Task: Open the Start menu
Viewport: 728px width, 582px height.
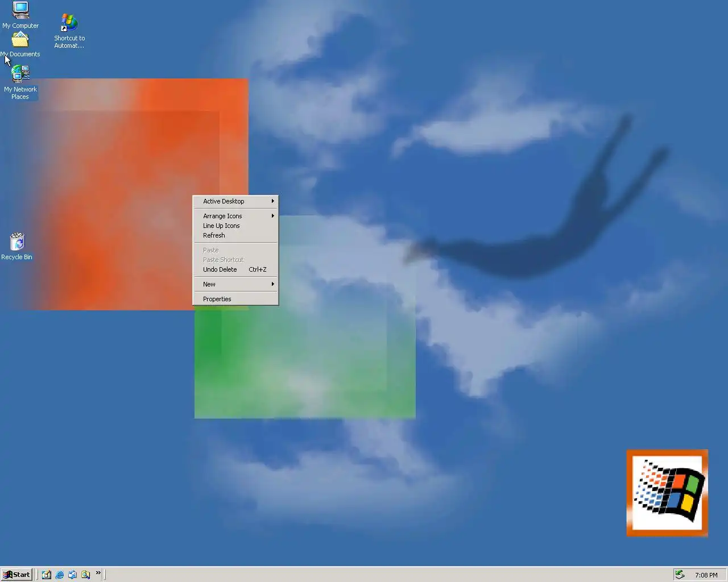Action: coord(16,575)
